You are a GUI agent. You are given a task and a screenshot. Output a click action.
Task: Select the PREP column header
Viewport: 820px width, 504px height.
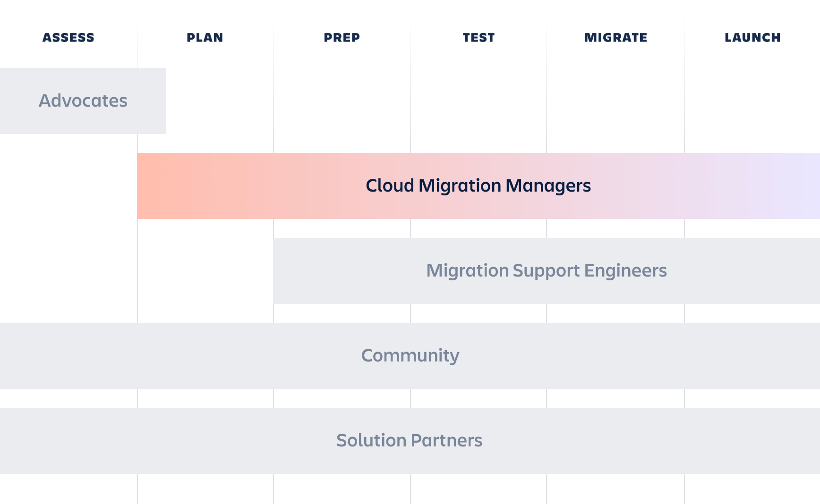click(x=341, y=38)
